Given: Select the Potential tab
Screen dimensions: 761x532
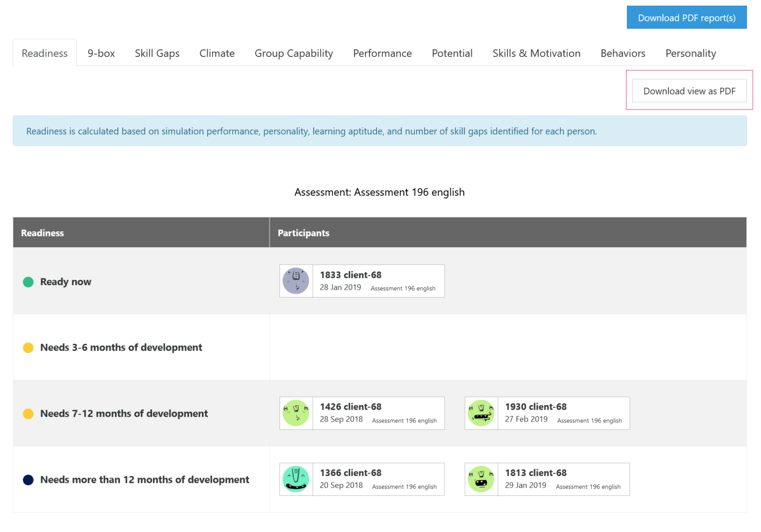Looking at the screenshot, I should [x=452, y=53].
